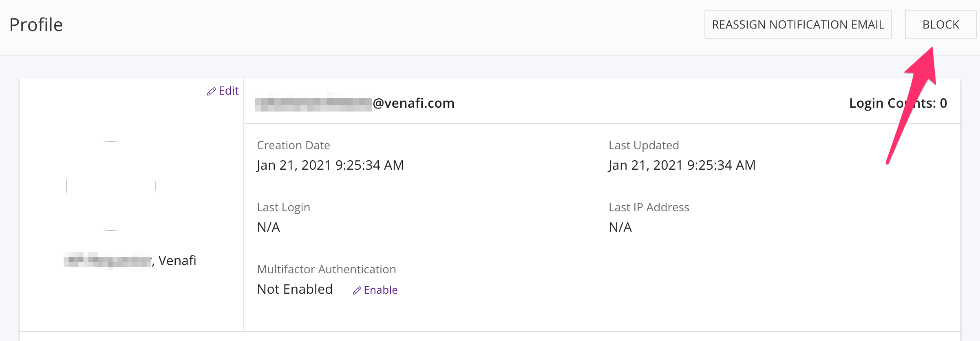Click the Multifactor Authentication label
This screenshot has width=980, height=341.
(x=327, y=269)
